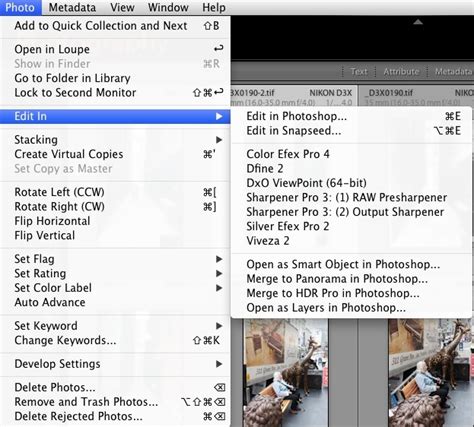474x427 pixels.
Task: Choose Open as Layers in Photoshop
Action: coord(351,308)
